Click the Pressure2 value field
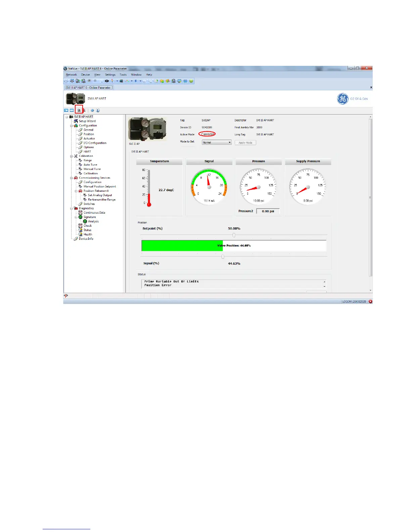This screenshot has width=411, height=532. pos(268,211)
